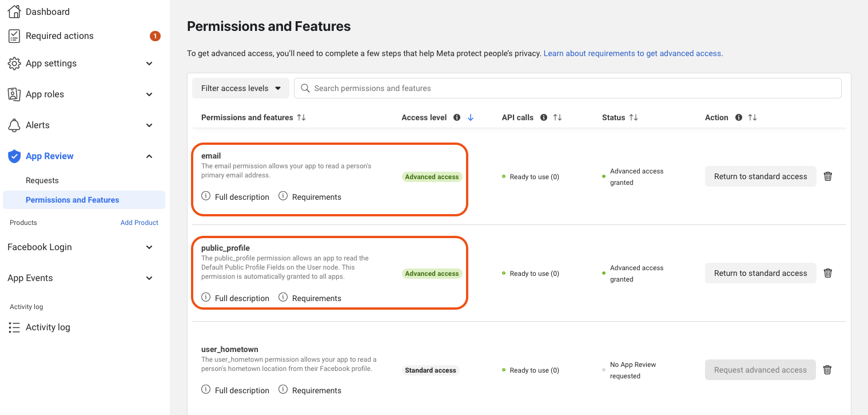This screenshot has height=415, width=868.
Task: Open the Requests page in sidebar
Action: coord(42,180)
